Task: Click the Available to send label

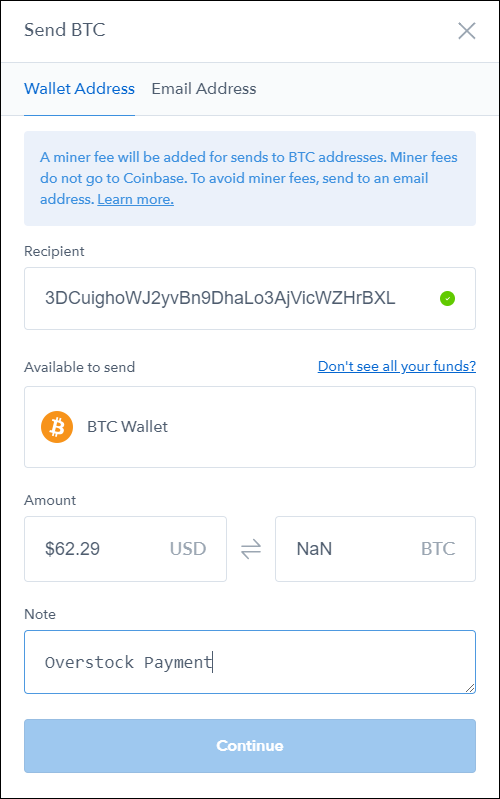Action: pyautogui.click(x=80, y=367)
